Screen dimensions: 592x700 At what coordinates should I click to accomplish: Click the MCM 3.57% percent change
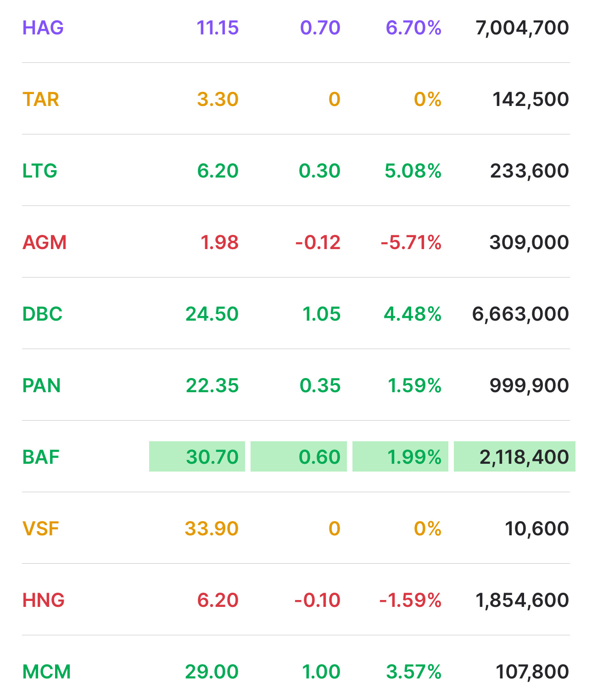coord(413,672)
